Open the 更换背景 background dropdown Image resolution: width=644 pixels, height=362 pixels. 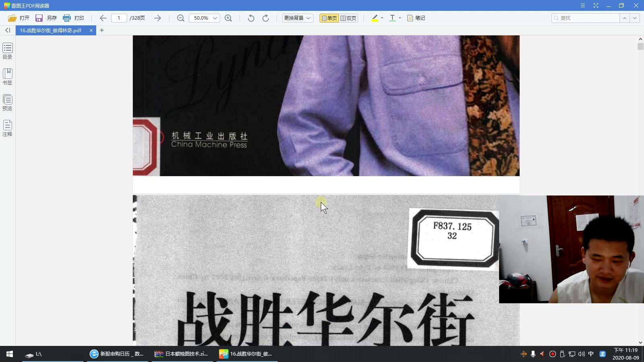(x=297, y=18)
